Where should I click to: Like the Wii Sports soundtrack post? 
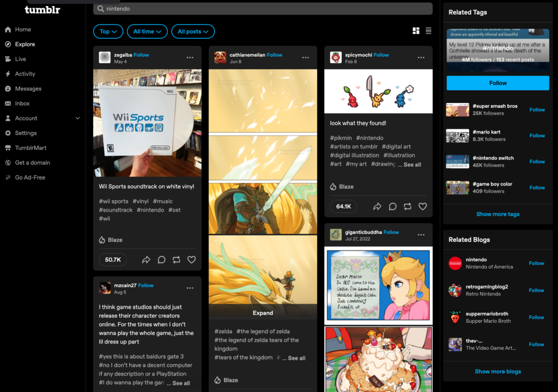click(191, 260)
